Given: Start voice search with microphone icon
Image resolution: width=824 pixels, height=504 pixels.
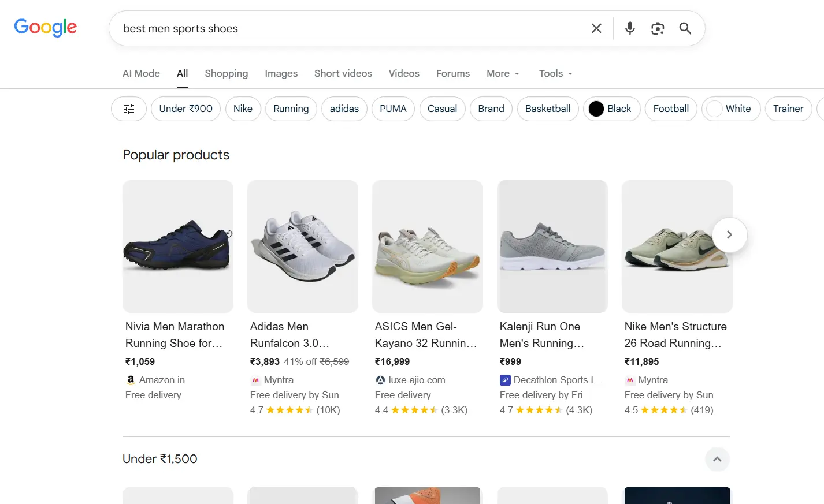Looking at the screenshot, I should (x=630, y=28).
